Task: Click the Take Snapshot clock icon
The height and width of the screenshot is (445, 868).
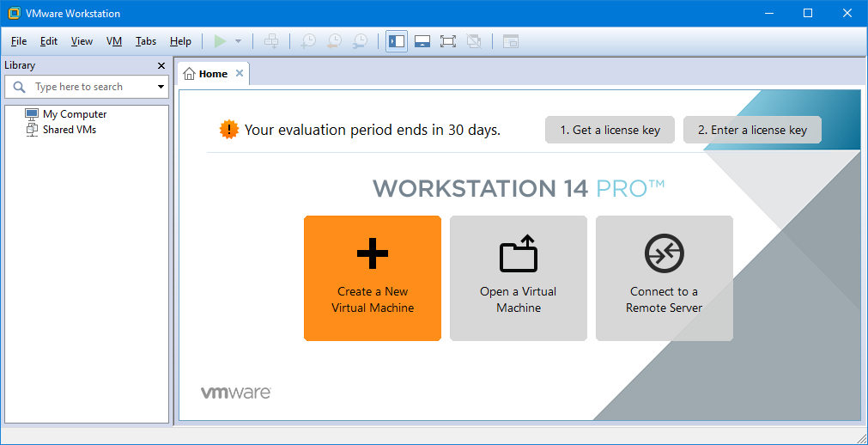Action: click(307, 41)
